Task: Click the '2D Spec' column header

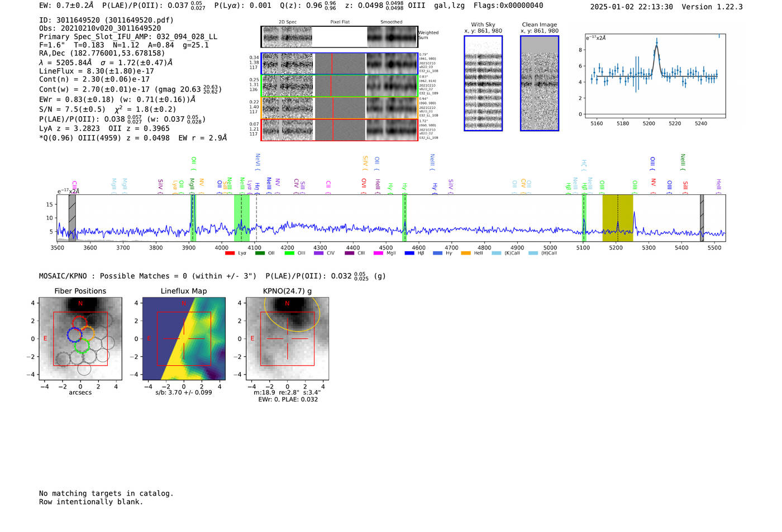Action: (x=288, y=22)
